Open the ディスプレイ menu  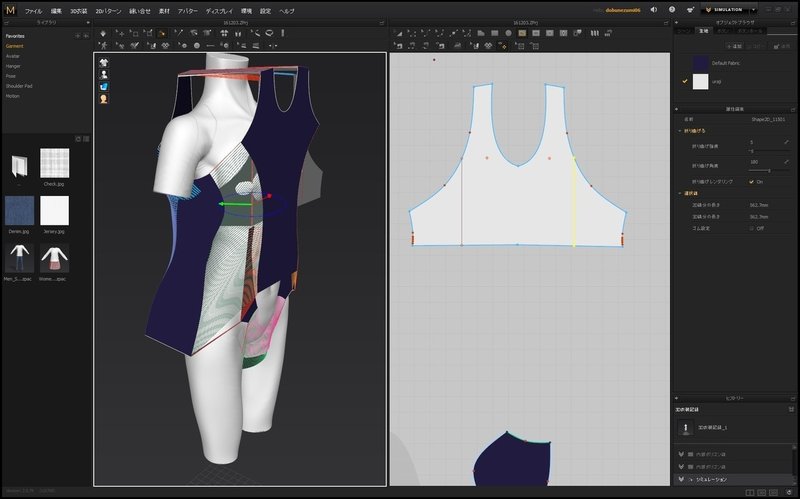(219, 11)
